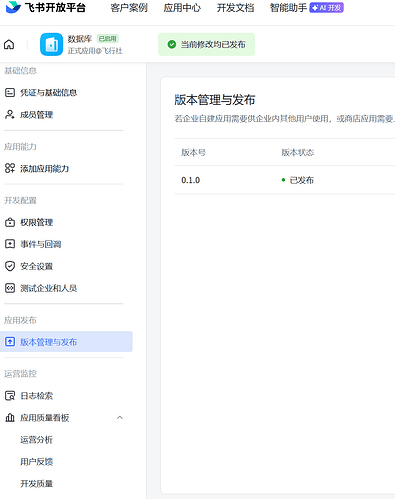The height and width of the screenshot is (499, 395).
Task: Click 当前修改均已发布 notice text
Action: click(x=213, y=44)
